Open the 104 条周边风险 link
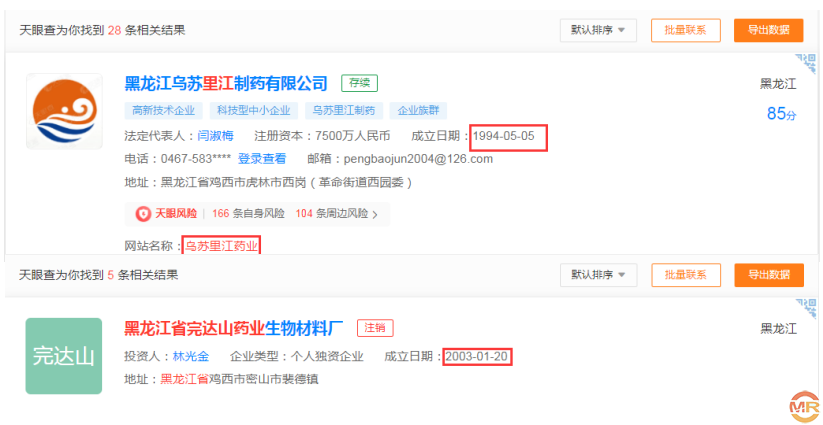 point(332,214)
